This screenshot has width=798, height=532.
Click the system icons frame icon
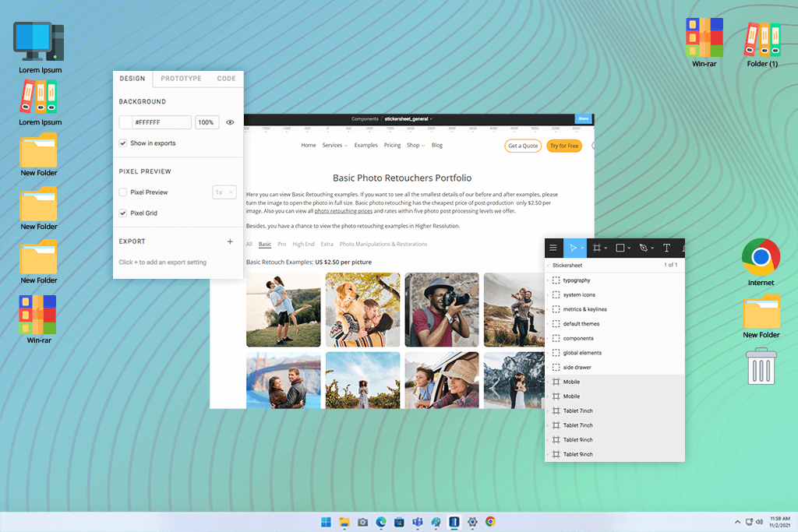click(556, 295)
